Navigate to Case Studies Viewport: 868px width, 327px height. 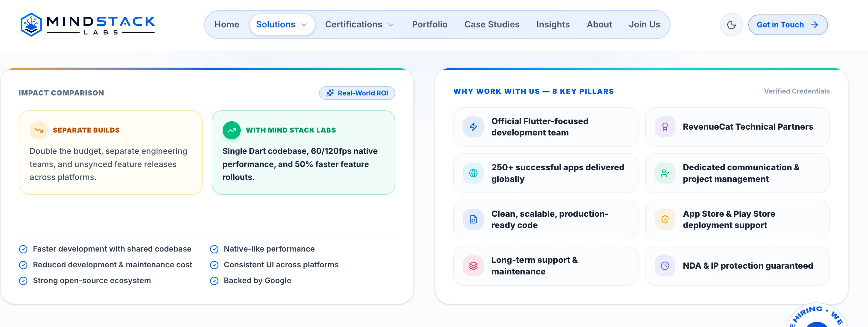tap(492, 25)
